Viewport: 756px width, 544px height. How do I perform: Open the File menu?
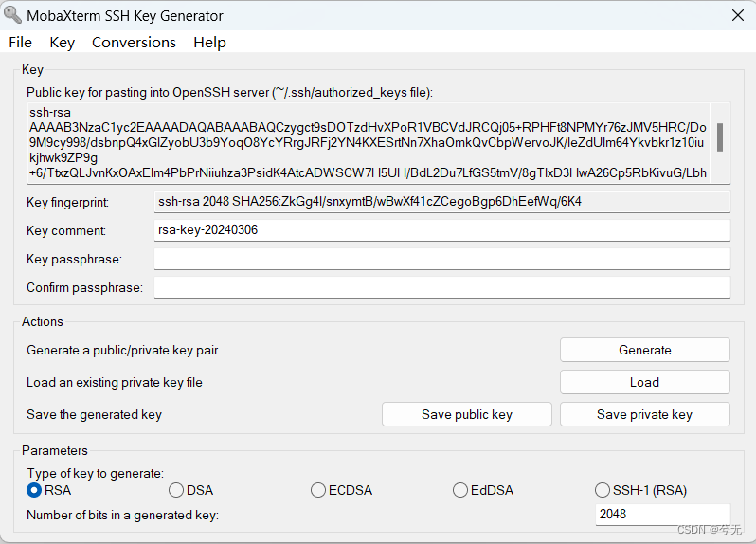click(x=20, y=43)
